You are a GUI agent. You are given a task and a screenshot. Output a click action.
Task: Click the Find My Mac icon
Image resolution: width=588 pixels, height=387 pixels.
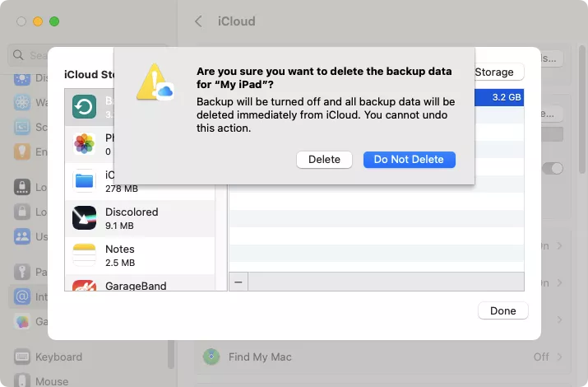point(212,357)
